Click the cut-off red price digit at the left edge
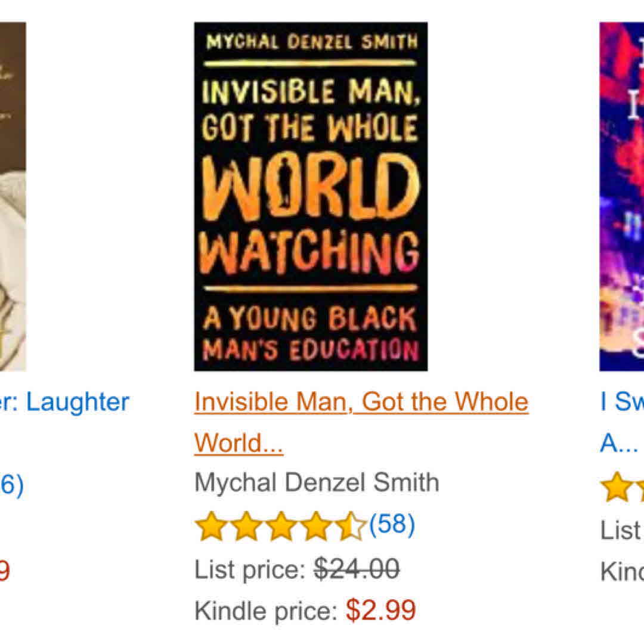The height and width of the screenshot is (644, 644). pos(5,572)
